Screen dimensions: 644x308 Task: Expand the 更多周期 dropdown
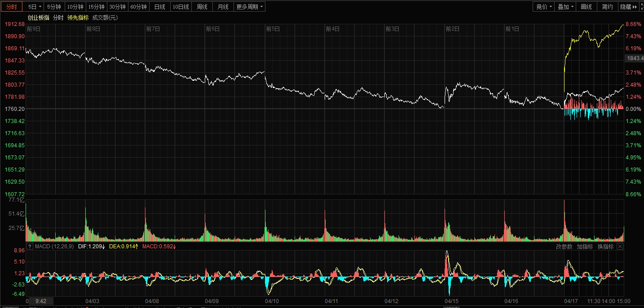click(x=249, y=7)
